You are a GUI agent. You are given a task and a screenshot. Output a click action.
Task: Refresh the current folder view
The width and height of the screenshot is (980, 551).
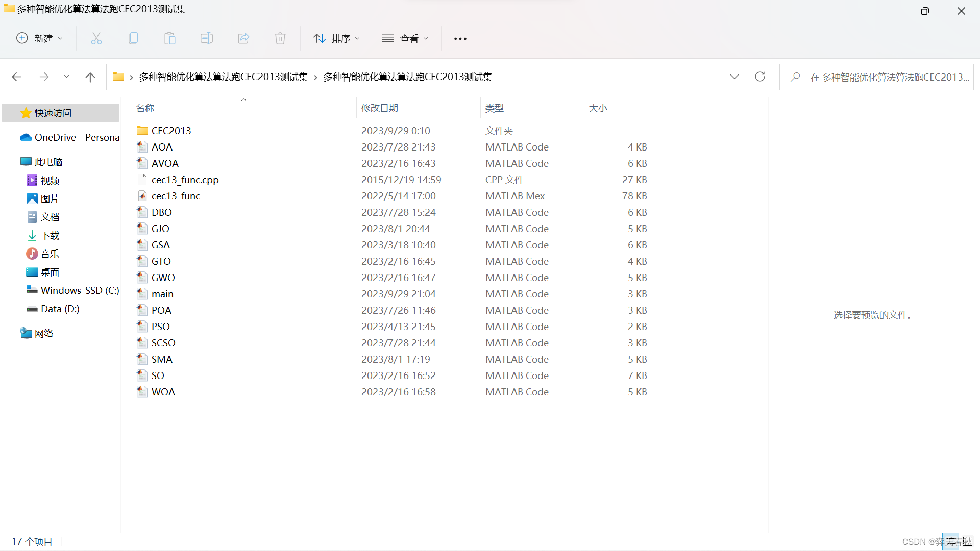pos(760,77)
